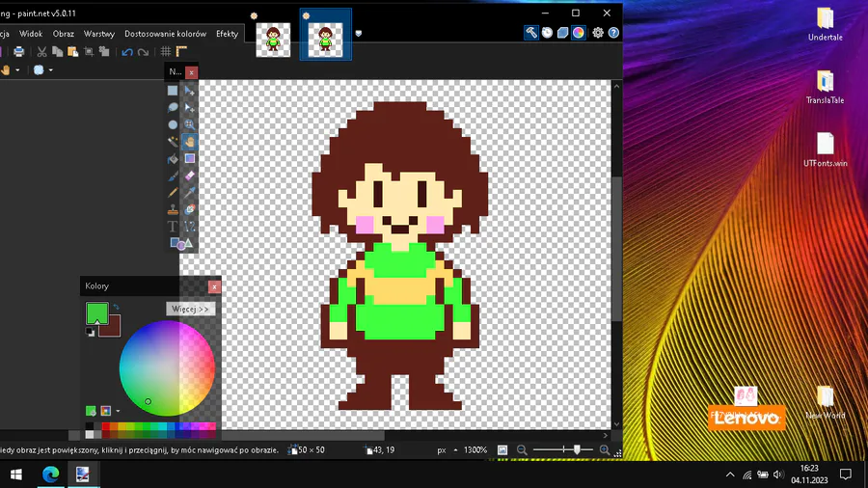This screenshot has height=488, width=868.
Task: Select the Move Selected Pixels tool
Action: (x=190, y=91)
